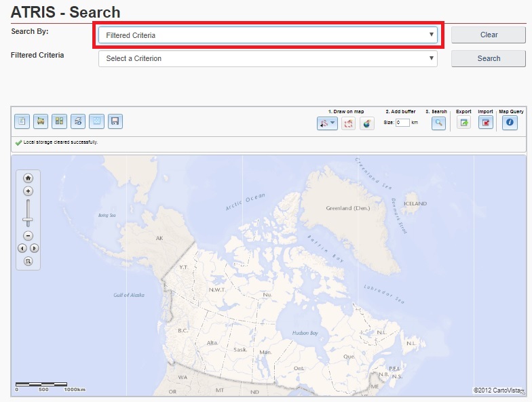
Task: Zoom in with the plus button
Action: point(28,191)
